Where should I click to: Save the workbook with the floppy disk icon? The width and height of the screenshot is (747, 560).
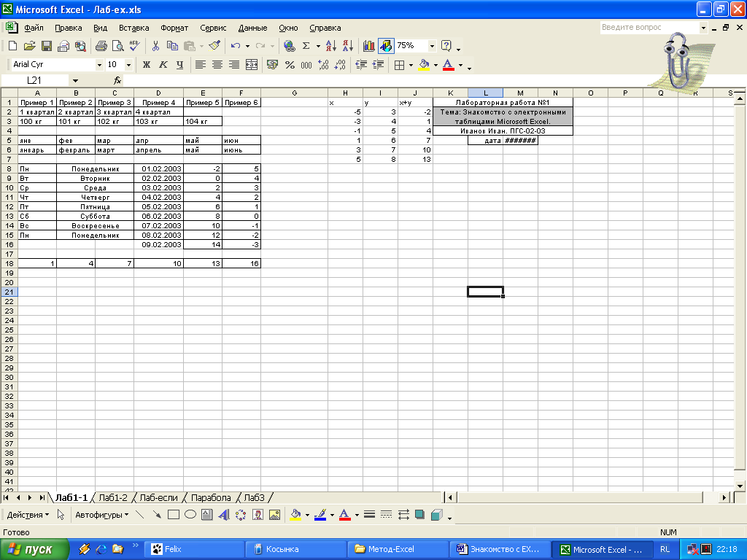click(x=46, y=46)
